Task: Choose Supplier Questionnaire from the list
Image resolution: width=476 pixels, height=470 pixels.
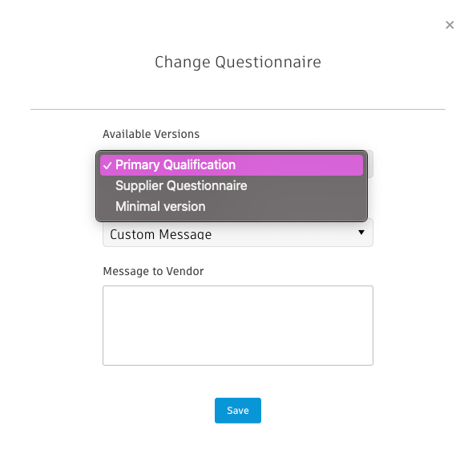Action: coord(232,185)
